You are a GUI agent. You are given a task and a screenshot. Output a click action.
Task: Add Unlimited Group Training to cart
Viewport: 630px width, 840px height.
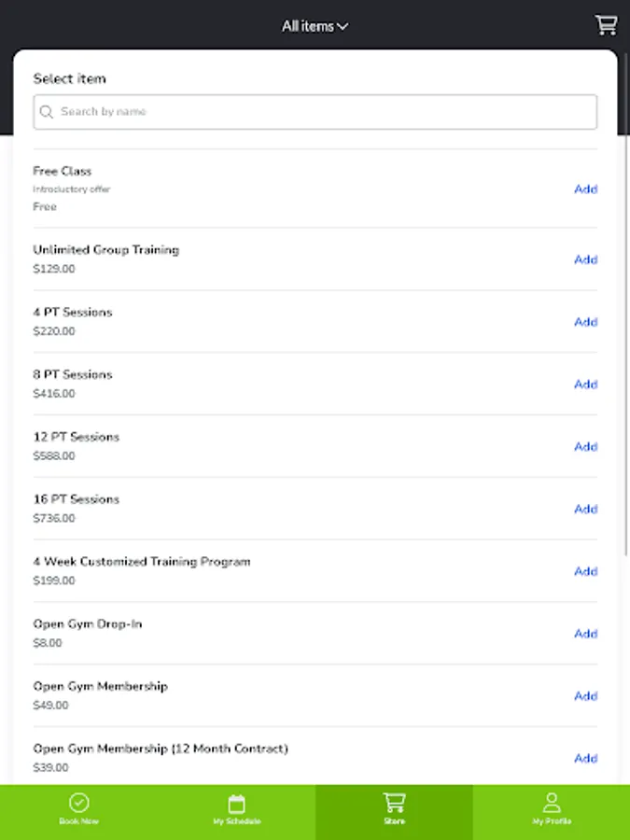click(x=585, y=259)
